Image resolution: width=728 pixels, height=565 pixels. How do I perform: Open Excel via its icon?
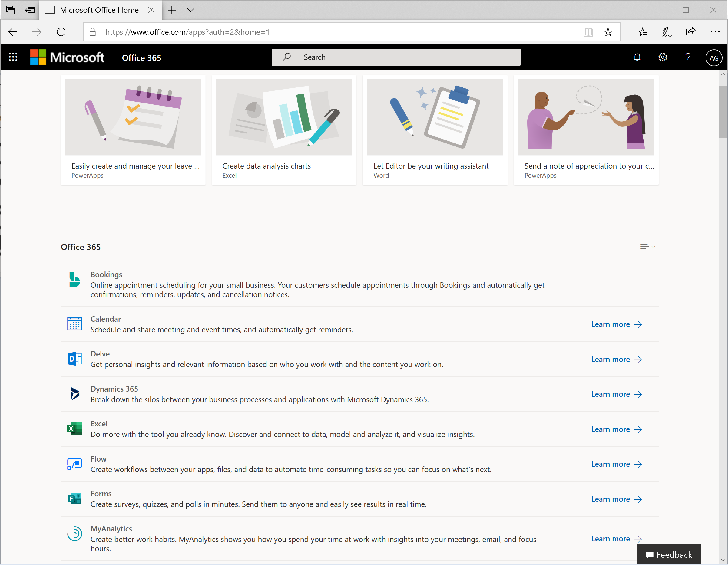point(74,429)
